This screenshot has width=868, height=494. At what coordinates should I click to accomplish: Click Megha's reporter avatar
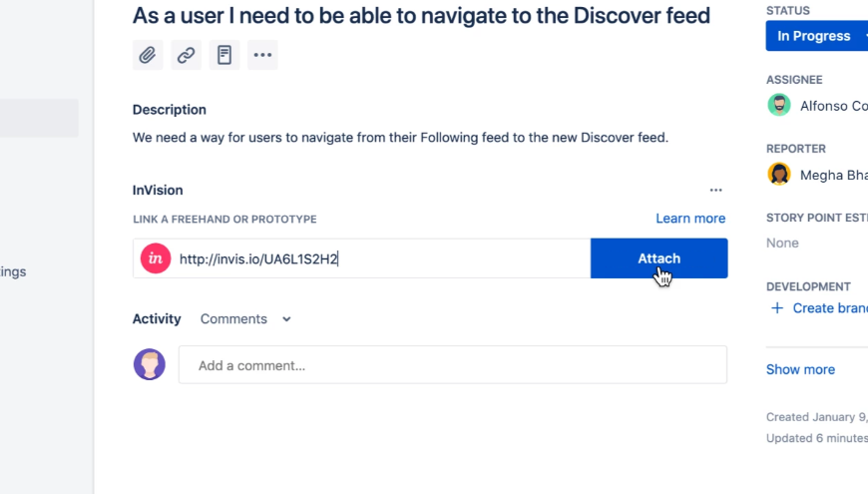[779, 175]
